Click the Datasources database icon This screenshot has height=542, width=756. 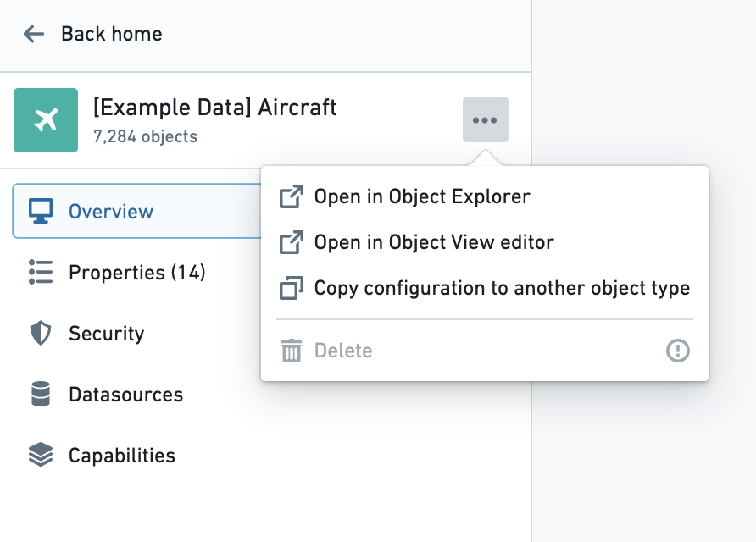41,394
